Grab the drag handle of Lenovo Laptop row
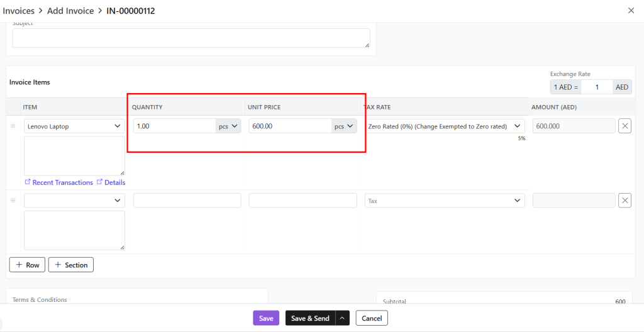The width and height of the screenshot is (644, 332). 13,126
